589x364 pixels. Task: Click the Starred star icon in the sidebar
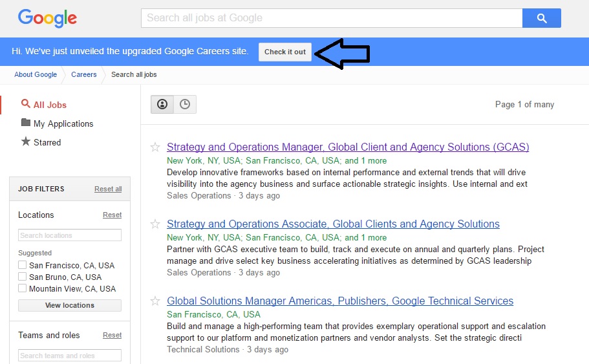(x=26, y=141)
